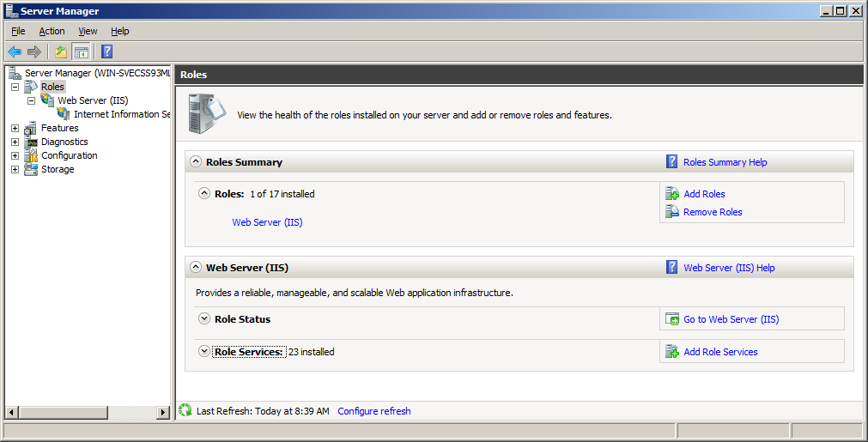Viewport: 868px width, 442px height.
Task: Select Storage in the console tree
Action: click(58, 169)
